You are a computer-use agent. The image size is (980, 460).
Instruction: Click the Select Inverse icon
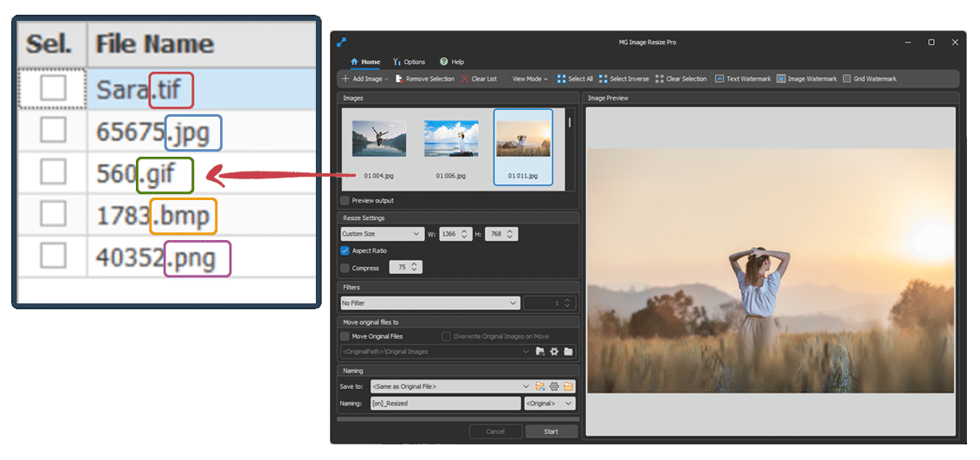coord(603,79)
